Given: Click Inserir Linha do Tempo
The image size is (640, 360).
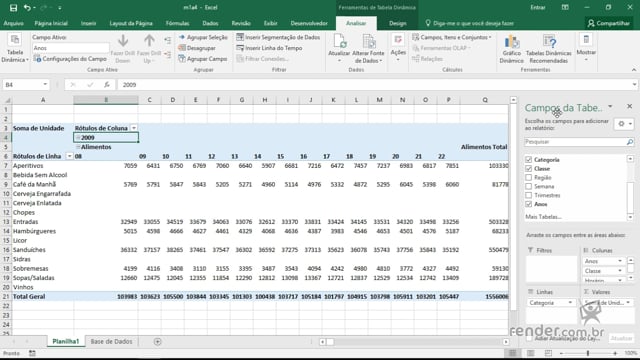Looking at the screenshot, I should tap(269, 48).
